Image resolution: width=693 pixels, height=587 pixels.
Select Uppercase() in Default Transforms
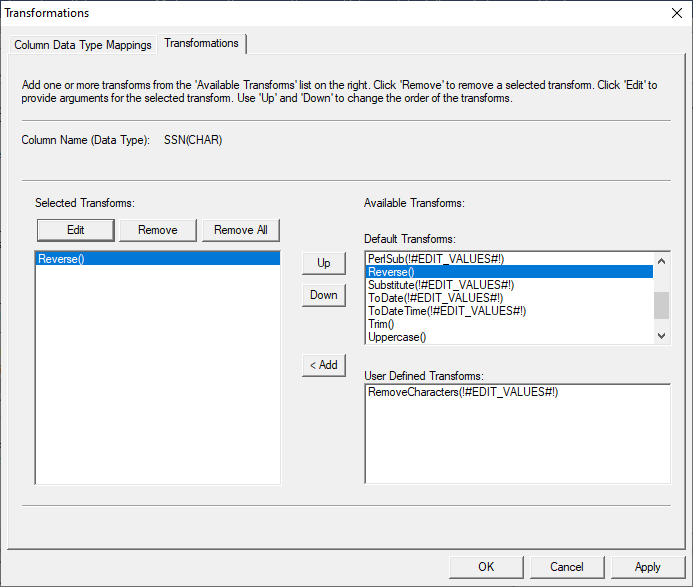(510, 337)
